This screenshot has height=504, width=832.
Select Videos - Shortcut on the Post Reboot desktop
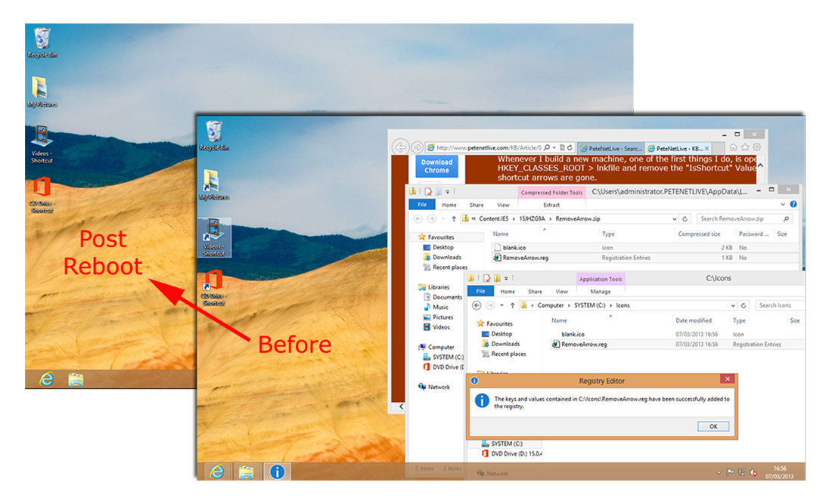click(x=42, y=144)
